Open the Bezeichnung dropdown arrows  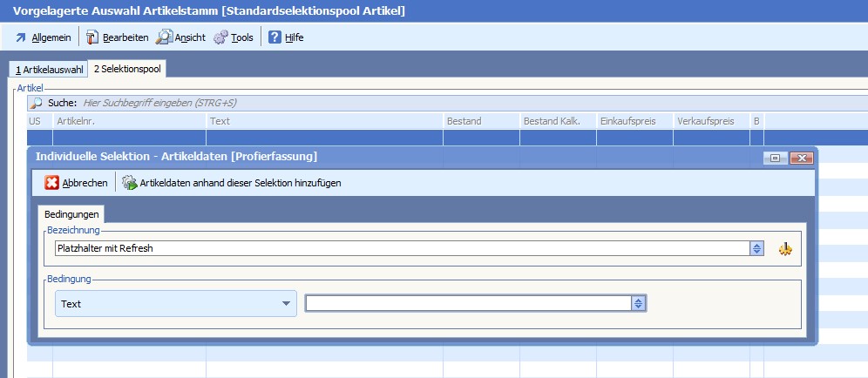(x=757, y=249)
